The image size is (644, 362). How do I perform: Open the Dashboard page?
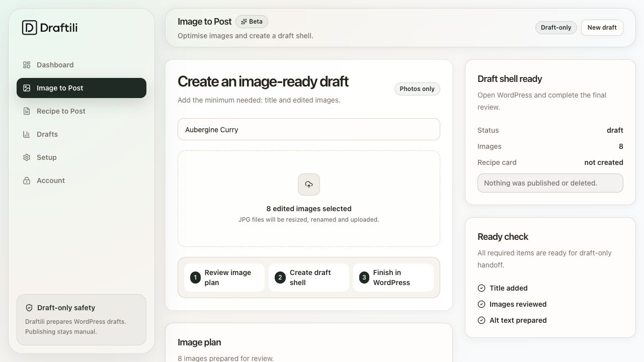tap(82, 65)
